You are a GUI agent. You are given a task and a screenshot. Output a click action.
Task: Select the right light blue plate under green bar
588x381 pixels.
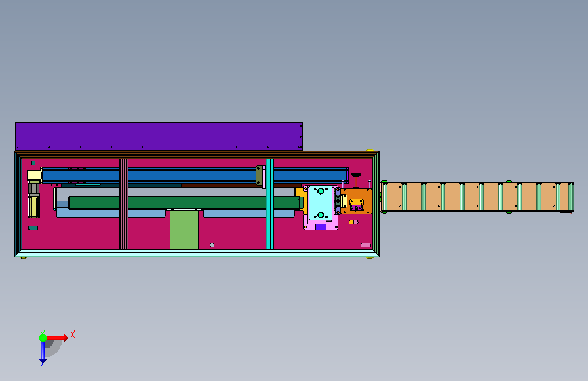249,214
